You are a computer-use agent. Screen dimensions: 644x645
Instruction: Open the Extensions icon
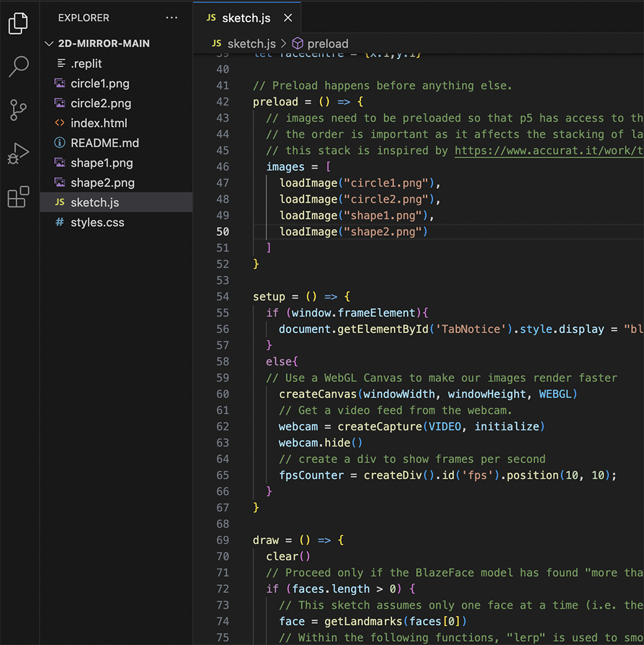pos(18,197)
